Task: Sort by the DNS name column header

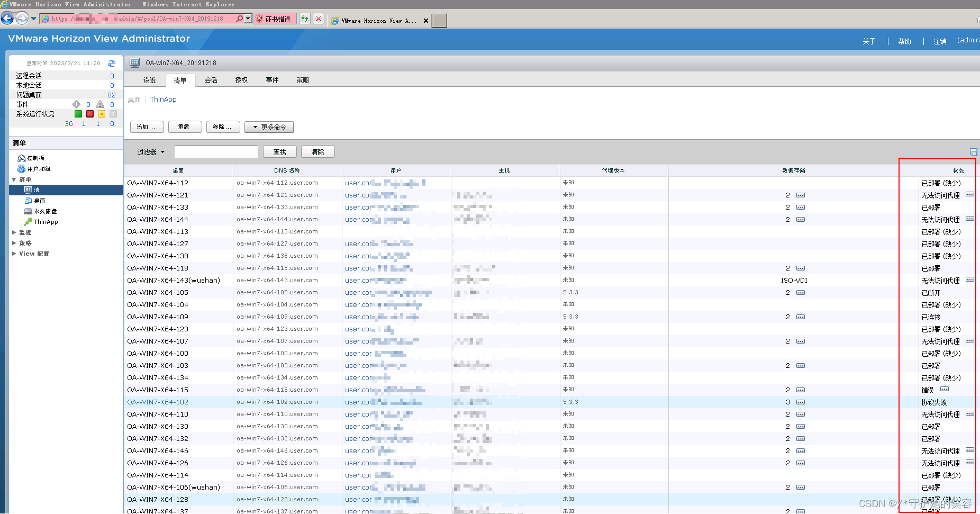Action: click(x=287, y=170)
